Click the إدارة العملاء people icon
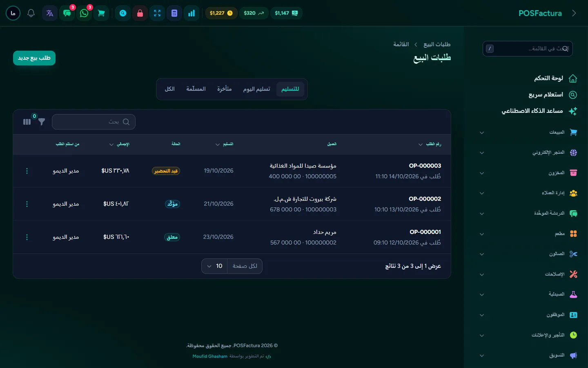The image size is (588, 368). 573,193
